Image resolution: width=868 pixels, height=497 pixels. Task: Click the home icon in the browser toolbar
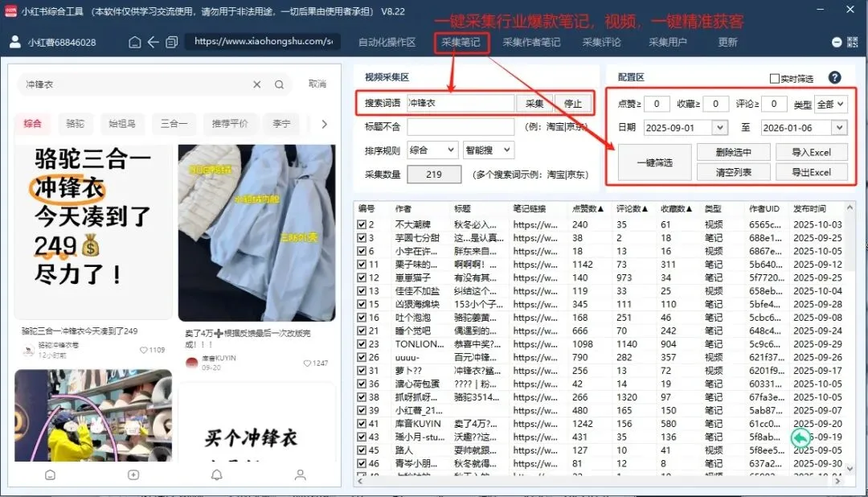134,42
